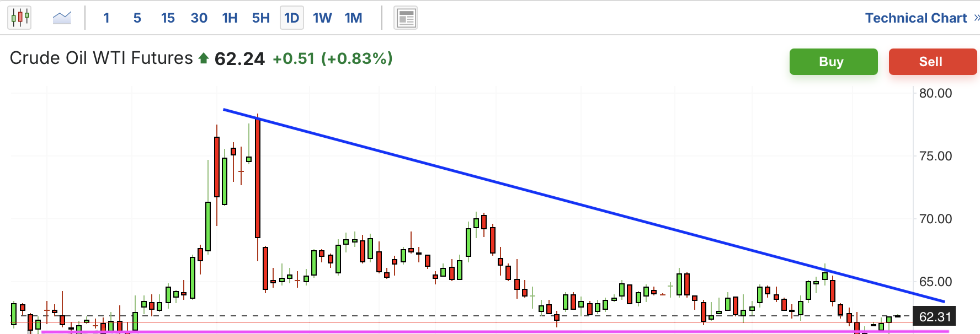Open the Technical Chart link
The height and width of the screenshot is (334, 980).
[916, 18]
